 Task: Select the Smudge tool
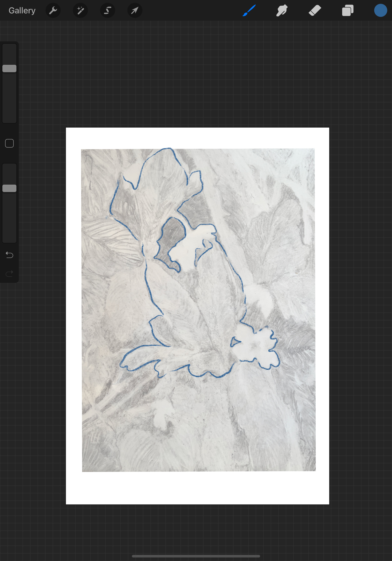[x=282, y=11]
